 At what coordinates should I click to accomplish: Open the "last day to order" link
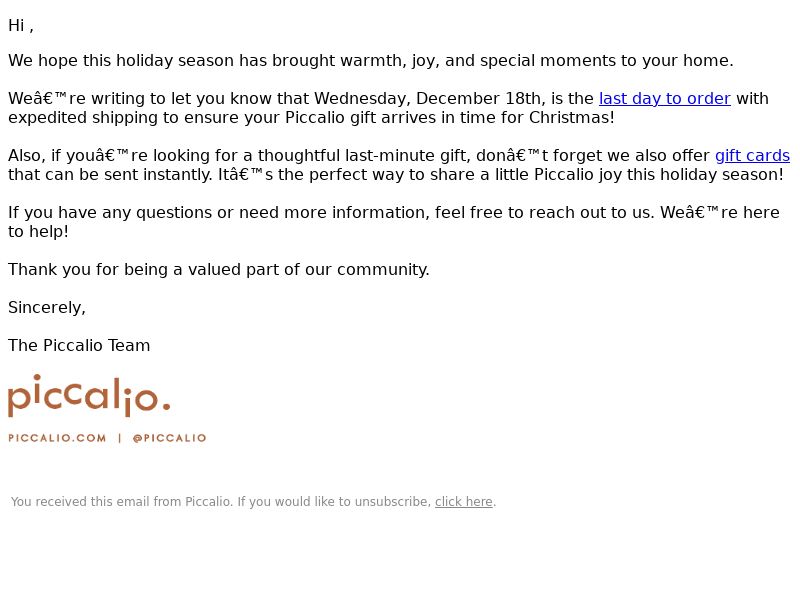664,98
